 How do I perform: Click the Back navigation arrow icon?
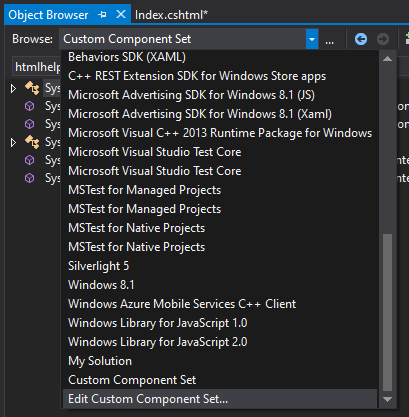tap(361, 39)
